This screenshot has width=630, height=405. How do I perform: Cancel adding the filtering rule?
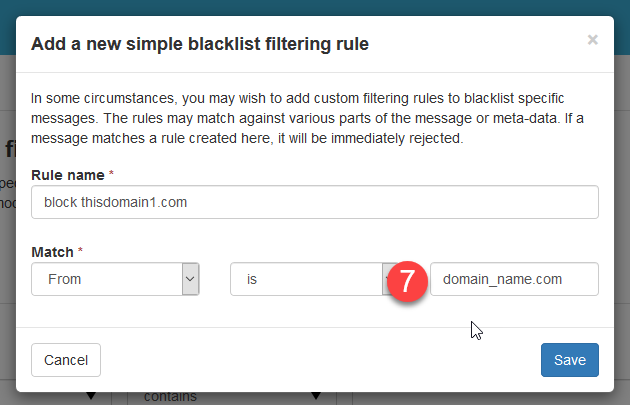click(x=66, y=359)
